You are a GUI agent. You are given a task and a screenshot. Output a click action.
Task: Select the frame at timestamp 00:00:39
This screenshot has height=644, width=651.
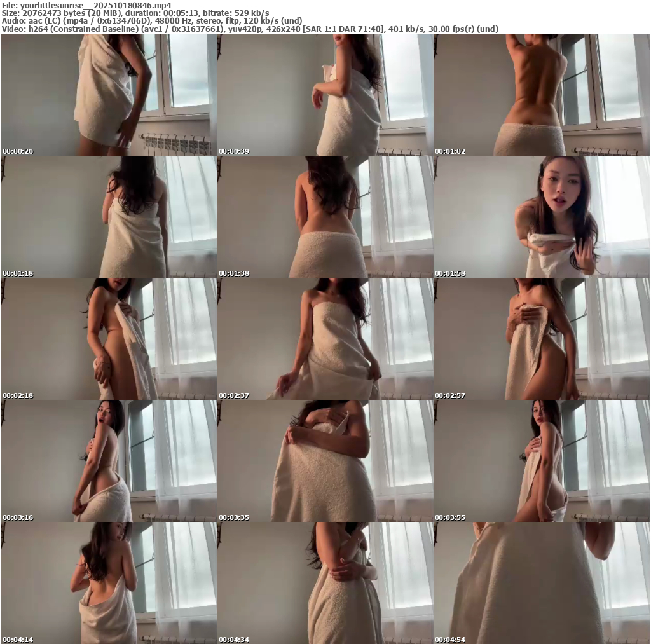click(325, 95)
